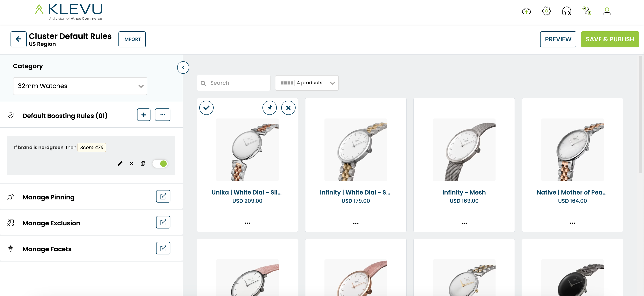
Task: Click the Manage Facets filter icon
Action: pos(11,249)
